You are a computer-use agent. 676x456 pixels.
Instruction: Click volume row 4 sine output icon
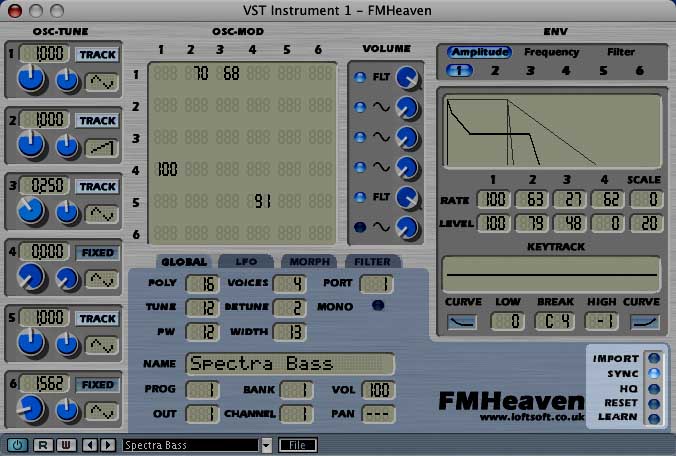(x=381, y=167)
